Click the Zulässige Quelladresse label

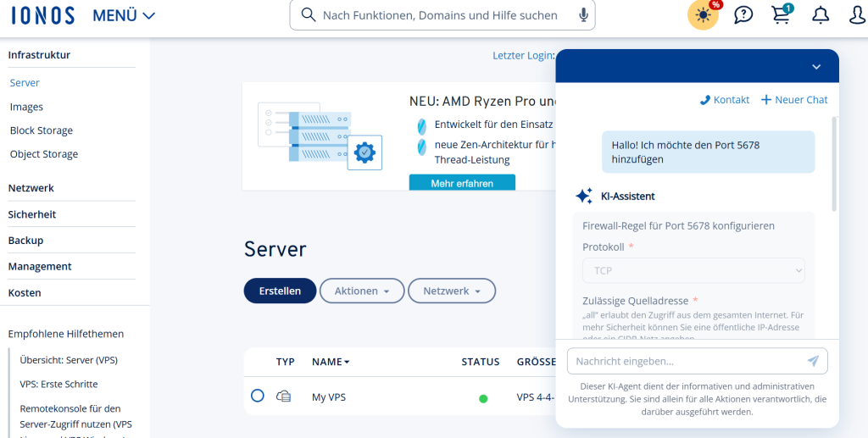coord(636,301)
